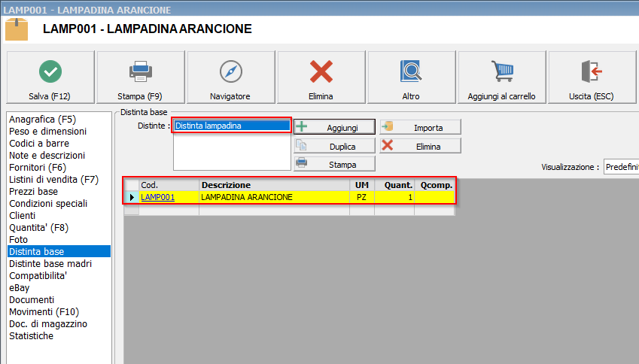Click row selector arrow of LAMP001 row
Screen dimensions: 639x364
coord(132,197)
